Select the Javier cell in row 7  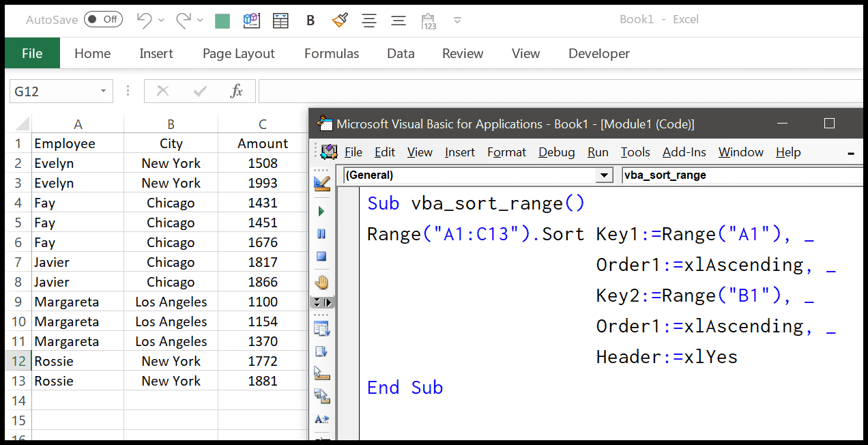coord(78,262)
